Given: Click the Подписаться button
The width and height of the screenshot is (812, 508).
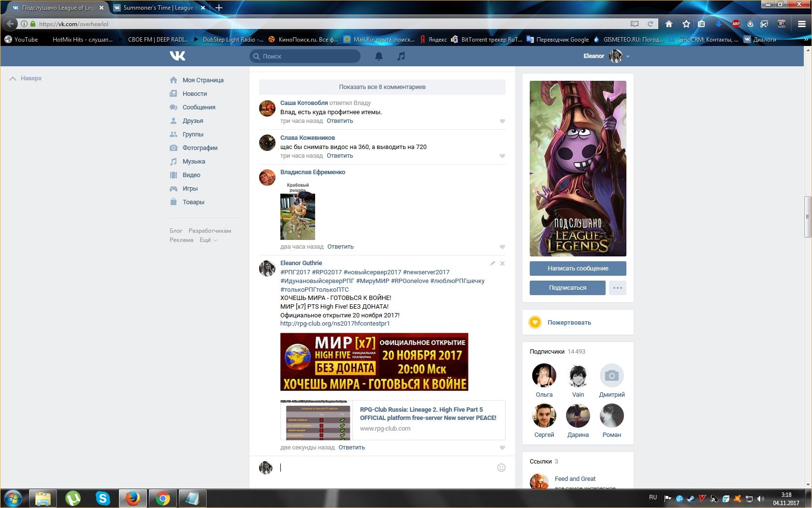Looking at the screenshot, I should [567, 288].
